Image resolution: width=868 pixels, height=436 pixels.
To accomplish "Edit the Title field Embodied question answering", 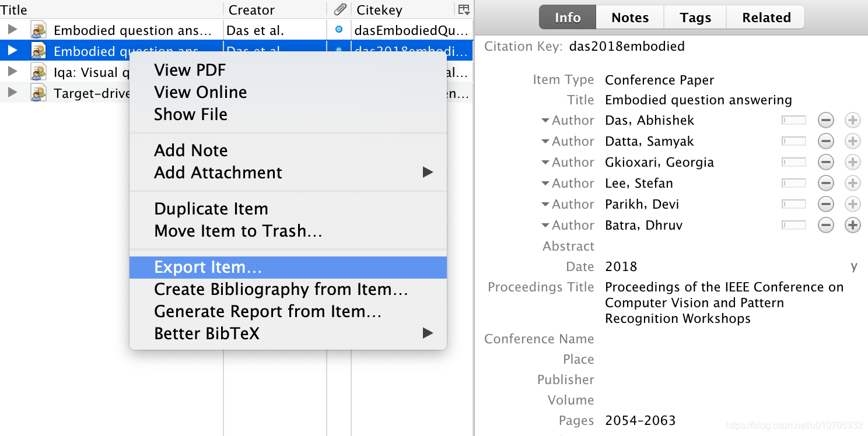I will click(698, 100).
